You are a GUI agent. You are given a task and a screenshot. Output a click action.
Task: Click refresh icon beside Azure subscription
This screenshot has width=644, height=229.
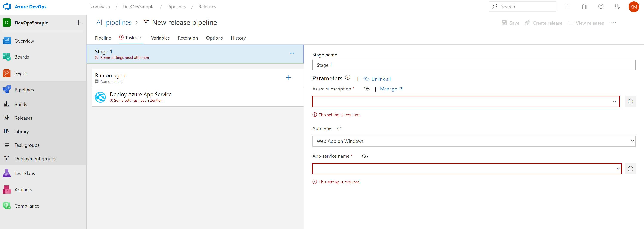630,102
